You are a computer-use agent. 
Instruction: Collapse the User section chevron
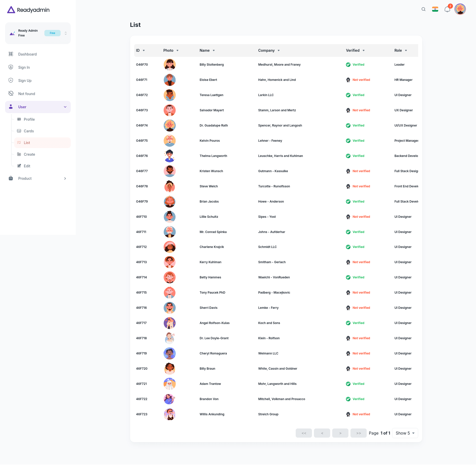tap(65, 107)
